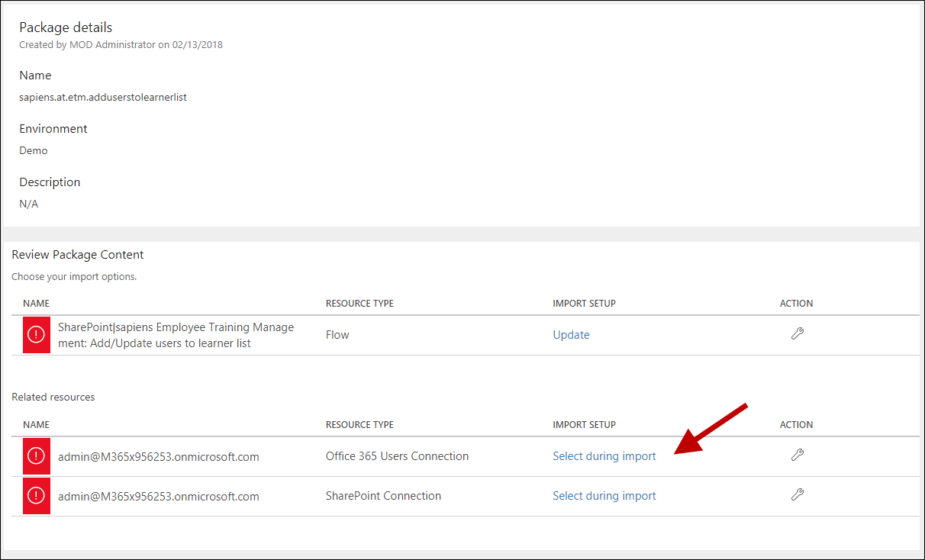925x560 pixels.
Task: Click ACTION column header in Related resources table
Action: tap(796, 425)
